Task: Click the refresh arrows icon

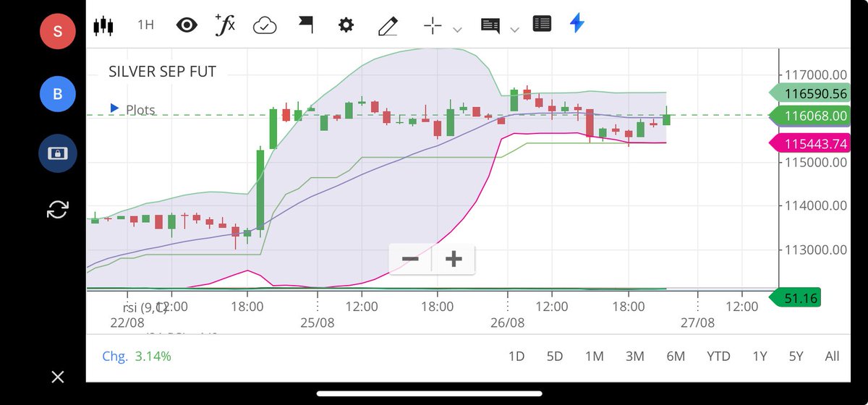Action: (x=57, y=210)
